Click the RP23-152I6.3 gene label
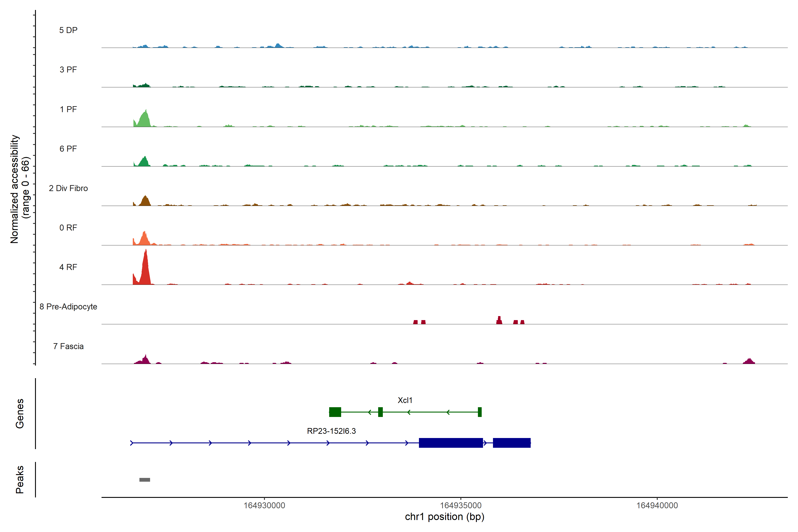 (331, 431)
